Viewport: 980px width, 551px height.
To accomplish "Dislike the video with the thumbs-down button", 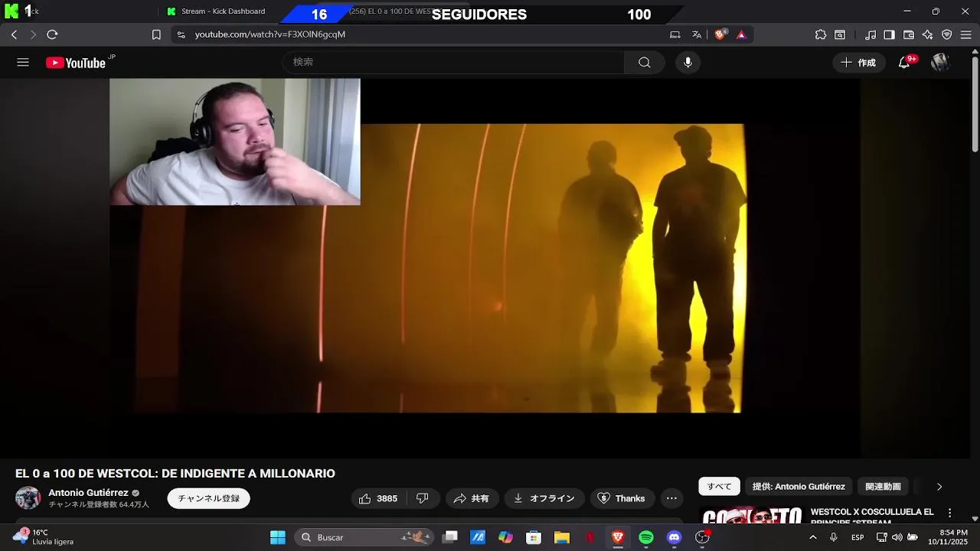I will pos(423,498).
